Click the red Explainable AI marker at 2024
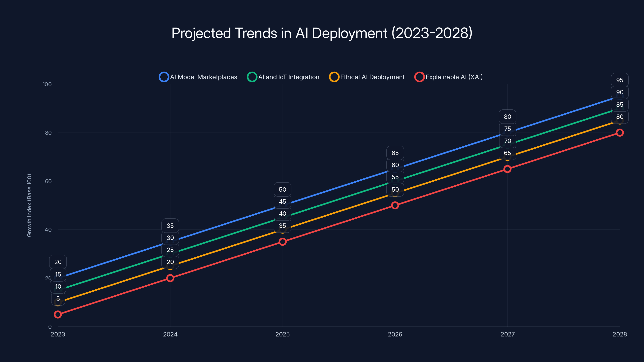The width and height of the screenshot is (644, 362). click(170, 278)
